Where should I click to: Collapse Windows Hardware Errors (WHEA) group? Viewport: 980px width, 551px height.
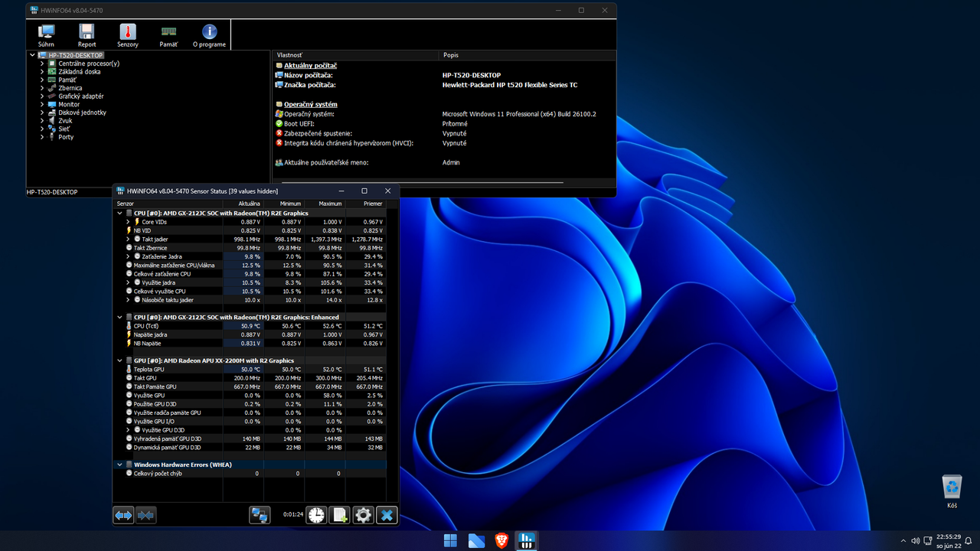tap(119, 465)
